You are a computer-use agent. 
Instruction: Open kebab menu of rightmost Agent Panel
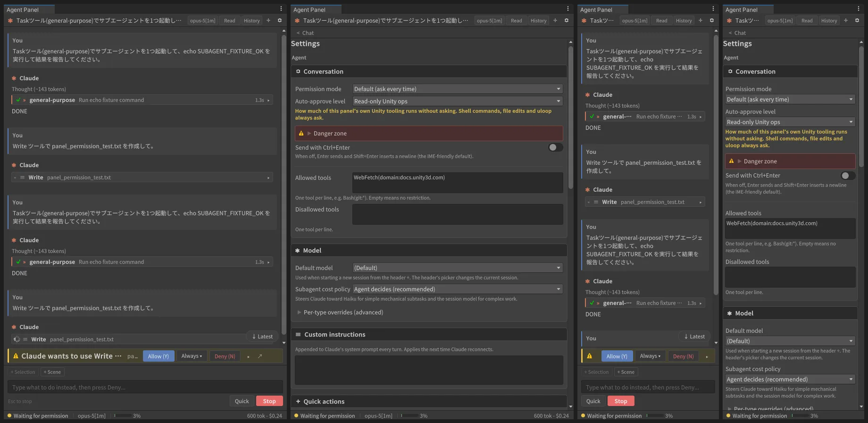pos(859,9)
